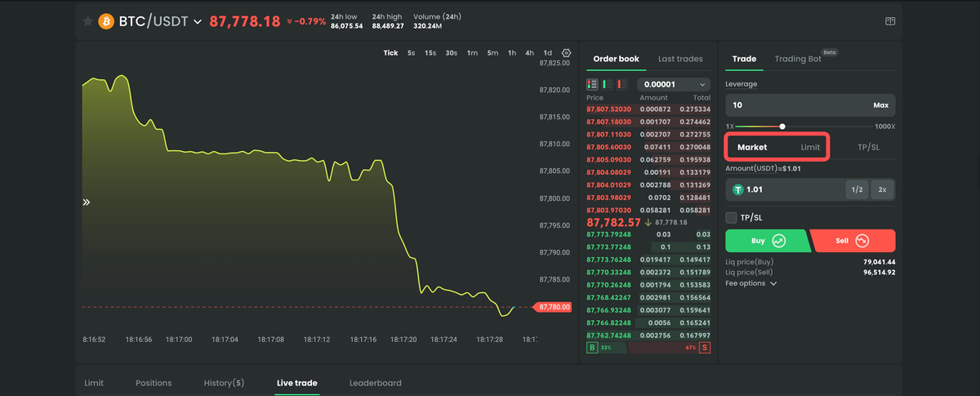980x396 pixels.
Task: Choose Limit order type in trade panel
Action: coord(810,147)
